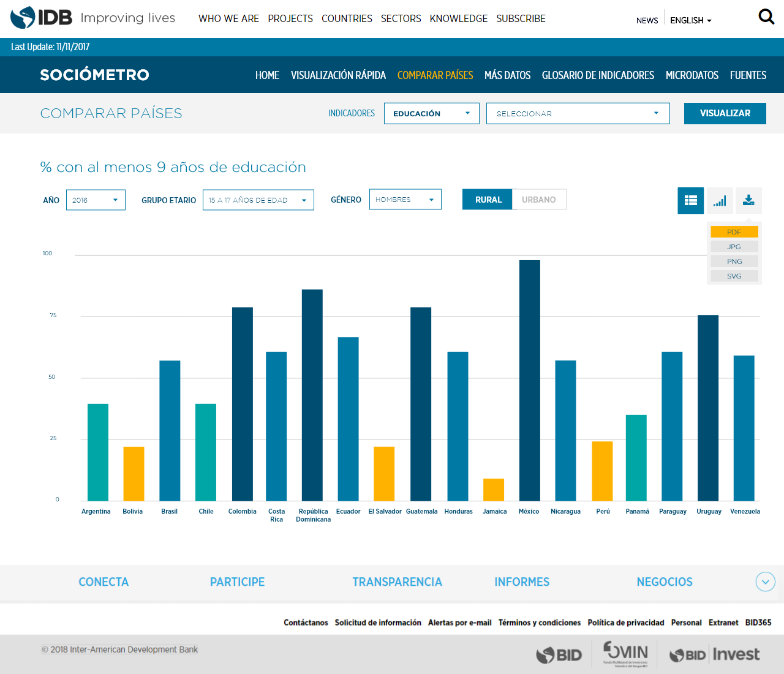Choose SVG export option
The image size is (784, 674).
tap(734, 276)
